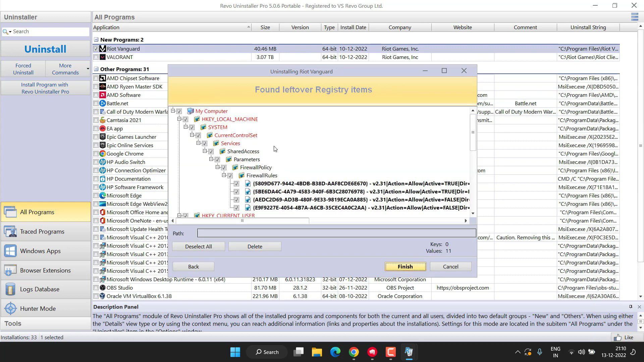This screenshot has width=644, height=362.
Task: Click the Finish button
Action: click(x=405, y=267)
